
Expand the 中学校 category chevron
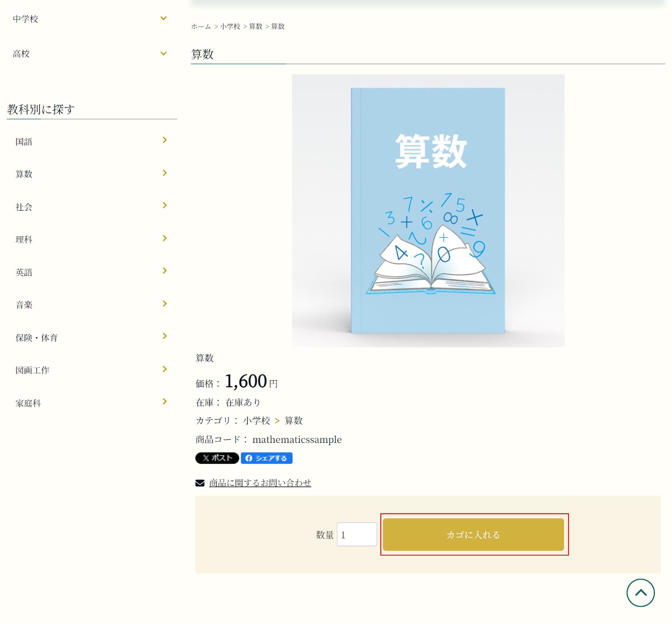pyautogui.click(x=164, y=18)
